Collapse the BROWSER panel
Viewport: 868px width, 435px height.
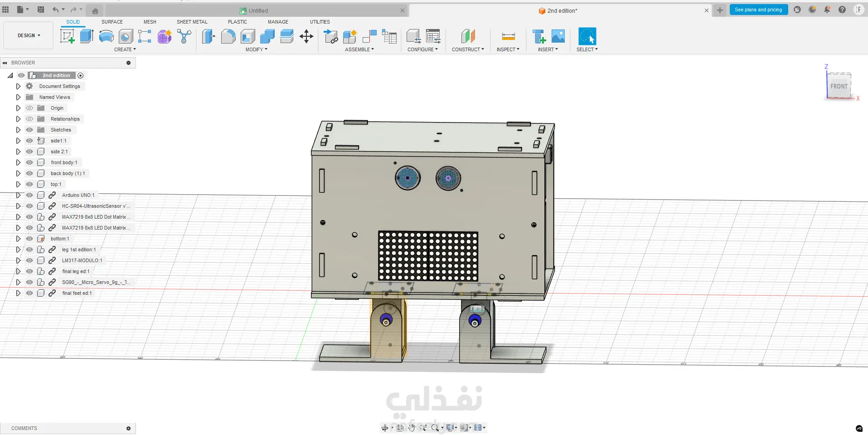tap(5, 63)
